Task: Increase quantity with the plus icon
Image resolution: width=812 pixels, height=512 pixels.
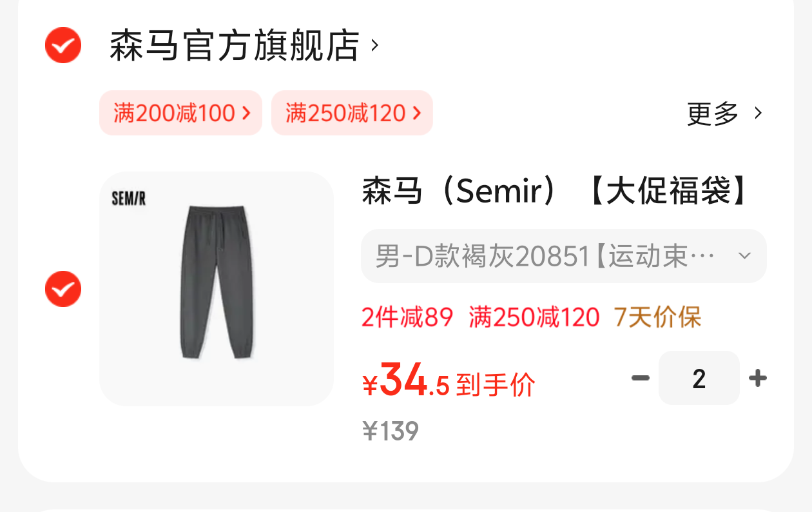Action: (x=758, y=378)
